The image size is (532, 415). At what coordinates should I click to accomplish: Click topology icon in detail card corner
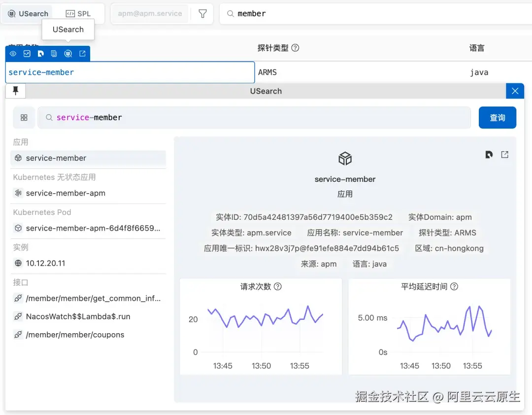[489, 155]
